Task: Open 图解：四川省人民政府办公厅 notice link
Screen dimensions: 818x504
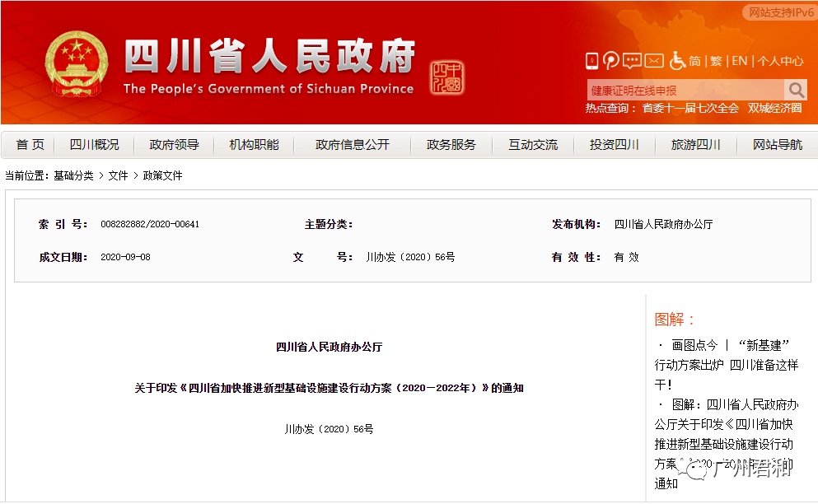Action: pos(727,444)
